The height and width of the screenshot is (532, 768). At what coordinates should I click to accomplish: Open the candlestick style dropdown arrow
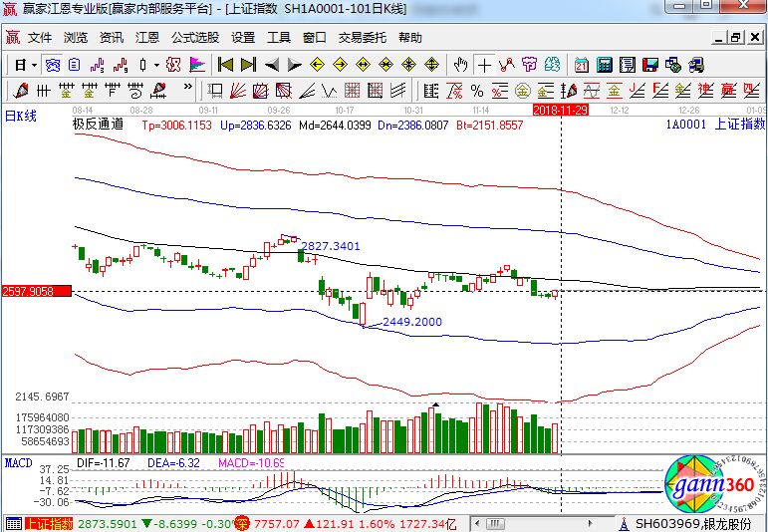[156, 65]
